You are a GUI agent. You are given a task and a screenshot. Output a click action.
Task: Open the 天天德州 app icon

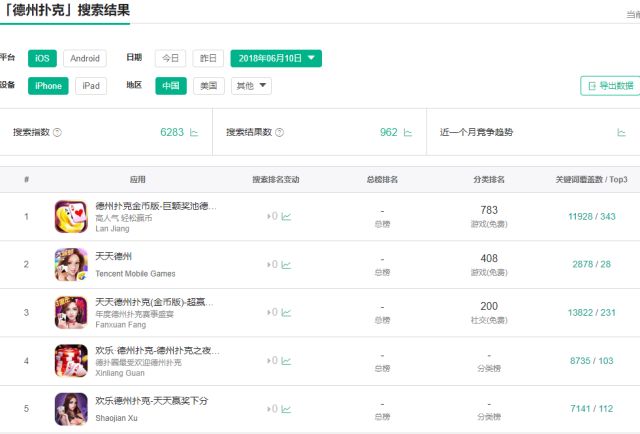(71, 265)
